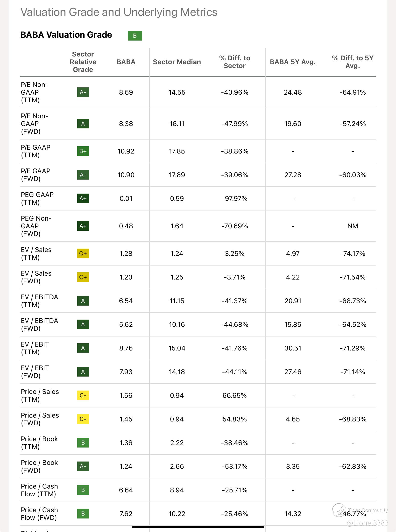Click the A+ grade badge for PEG GAAP (TTM)

(x=83, y=198)
